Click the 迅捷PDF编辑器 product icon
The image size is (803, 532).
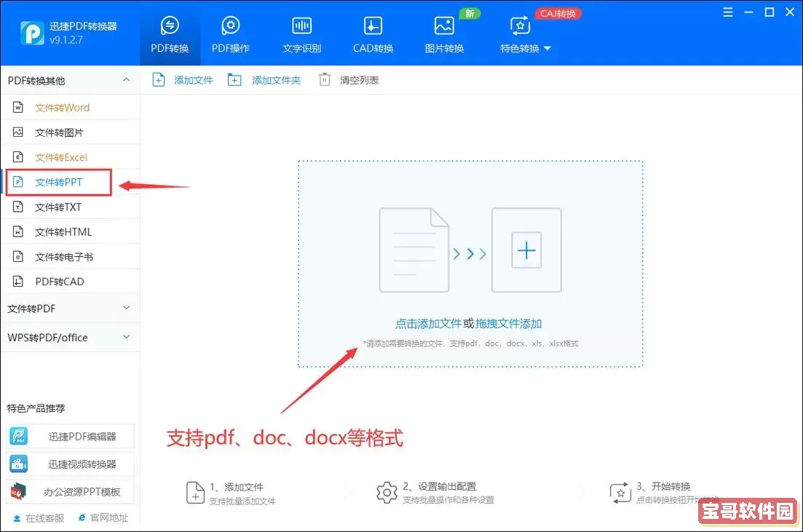(19, 436)
